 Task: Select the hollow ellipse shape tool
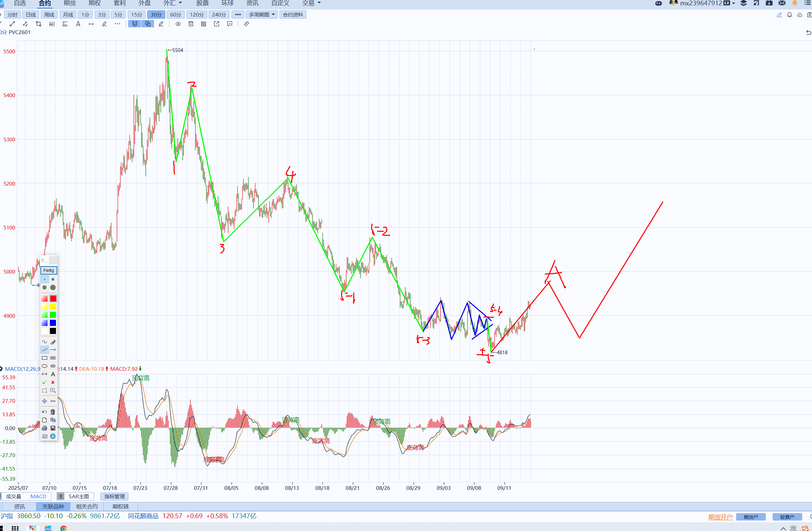pyautogui.click(x=44, y=366)
